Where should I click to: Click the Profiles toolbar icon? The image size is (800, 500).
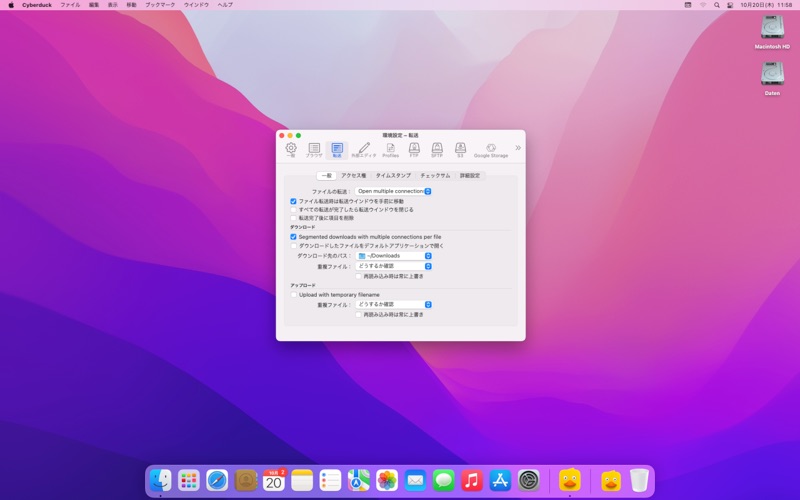390,149
